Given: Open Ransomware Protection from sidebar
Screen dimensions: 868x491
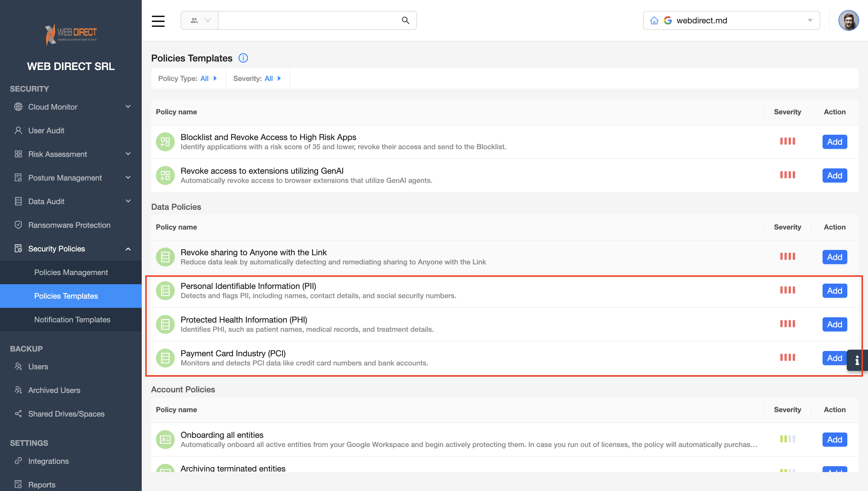Looking at the screenshot, I should pos(69,225).
